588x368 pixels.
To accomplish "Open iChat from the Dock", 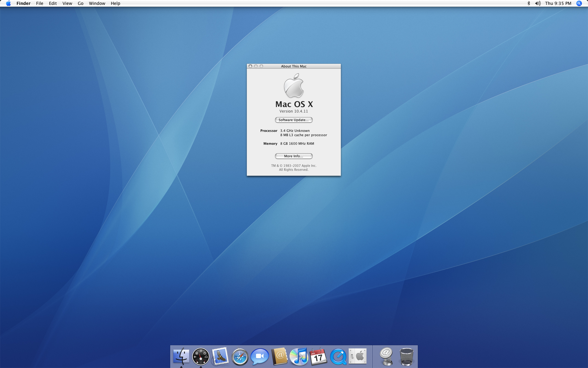I will (x=259, y=356).
